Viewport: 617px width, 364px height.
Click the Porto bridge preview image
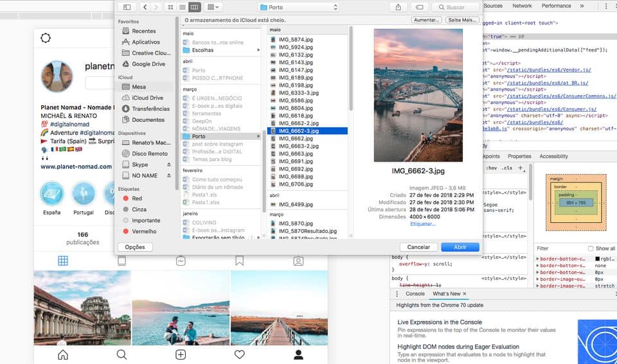click(x=418, y=95)
